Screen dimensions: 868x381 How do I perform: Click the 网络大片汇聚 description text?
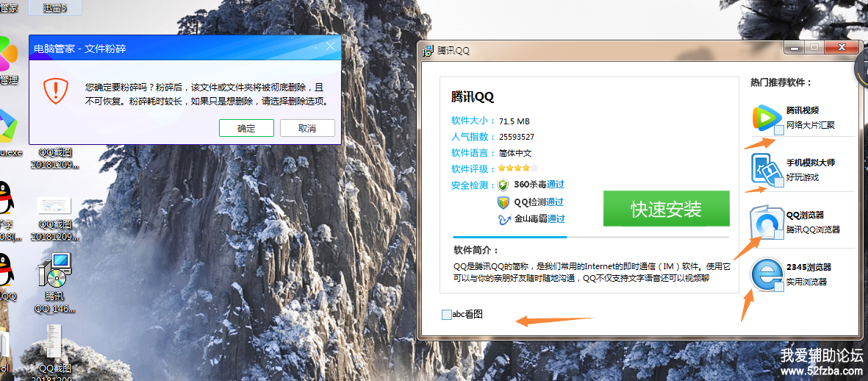[x=811, y=125]
